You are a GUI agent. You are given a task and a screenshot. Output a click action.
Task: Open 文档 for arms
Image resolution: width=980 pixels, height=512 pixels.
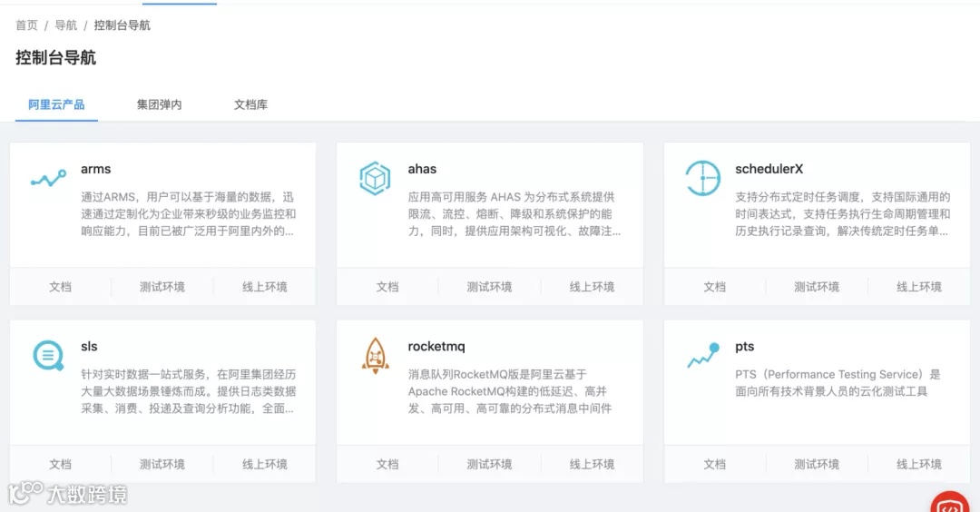tap(60, 287)
